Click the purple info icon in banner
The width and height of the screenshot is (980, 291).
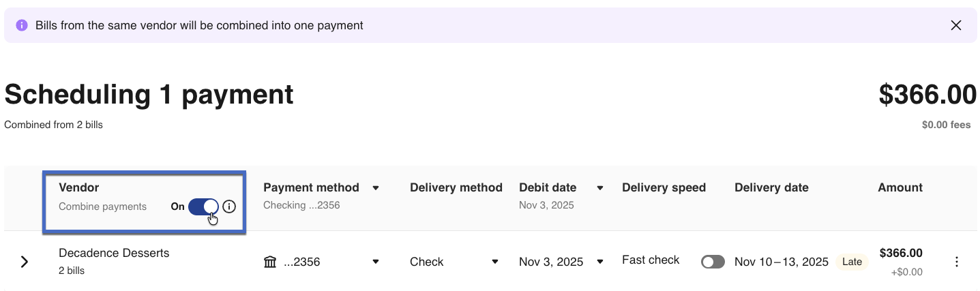tap(22, 25)
